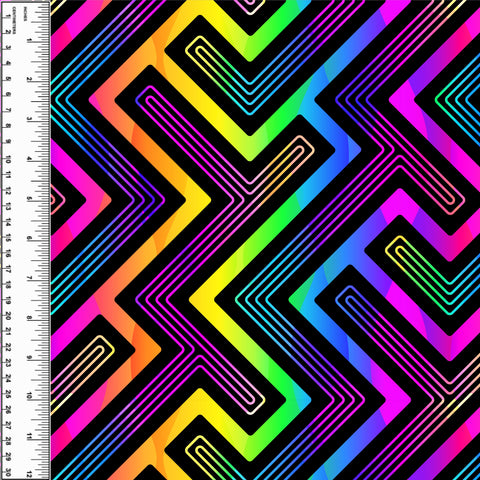Select the 8 inch mark number
The width and height of the screenshot is (480, 480).
[29, 318]
